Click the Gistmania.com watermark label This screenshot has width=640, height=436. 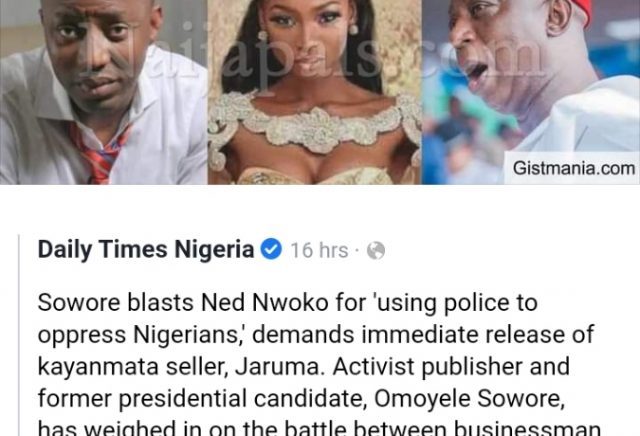tap(573, 168)
